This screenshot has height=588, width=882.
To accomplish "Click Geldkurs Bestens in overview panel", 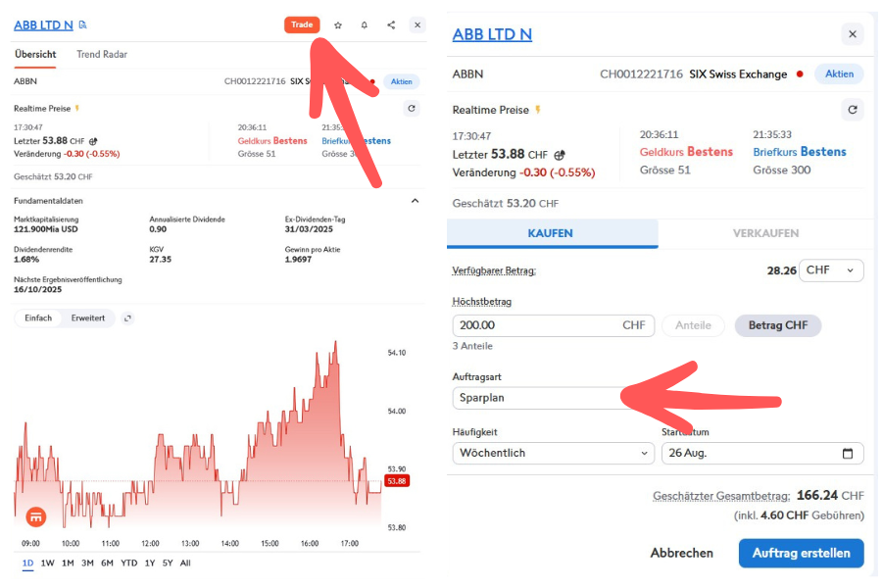I will pyautogui.click(x=272, y=141).
